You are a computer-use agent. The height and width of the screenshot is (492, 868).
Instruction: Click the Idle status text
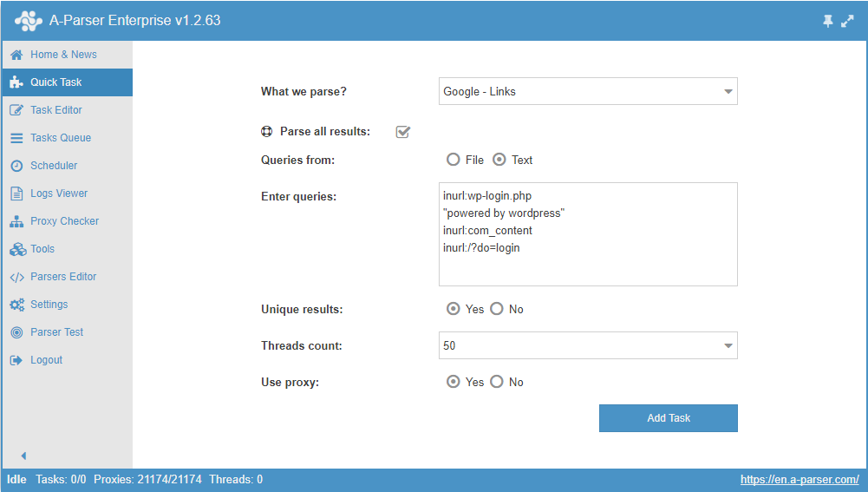tap(16, 480)
